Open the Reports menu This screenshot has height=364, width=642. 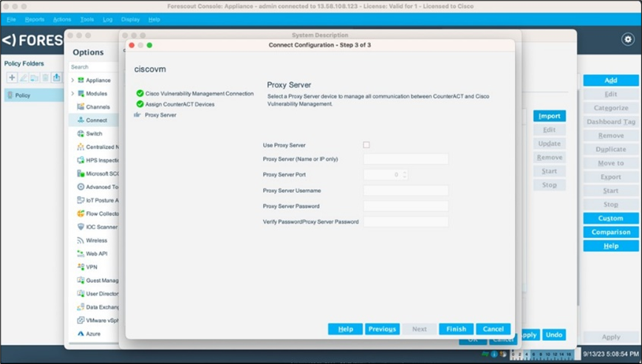click(x=35, y=19)
